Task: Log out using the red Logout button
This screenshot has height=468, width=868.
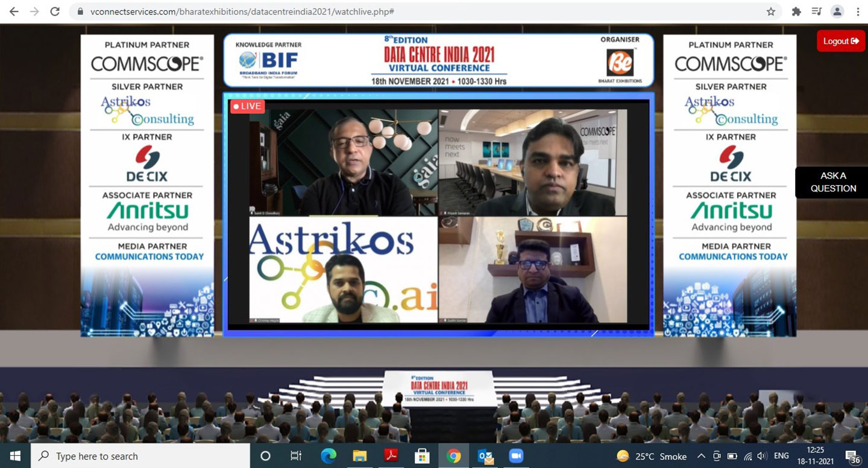Action: [841, 41]
